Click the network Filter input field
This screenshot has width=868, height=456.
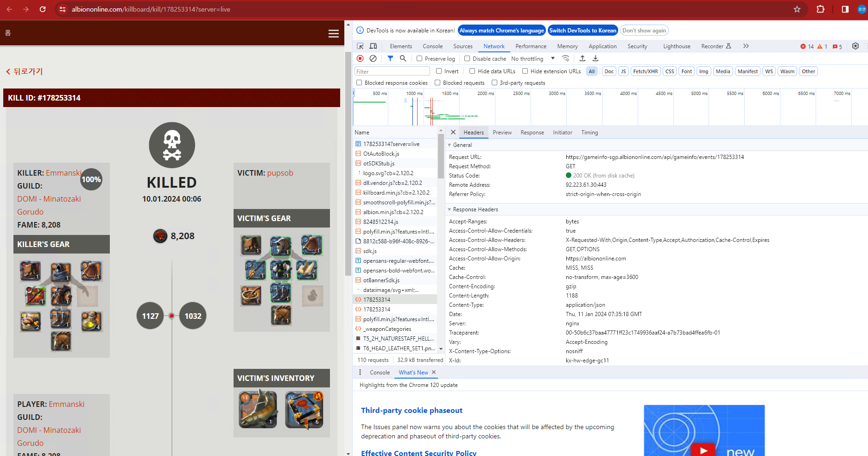pyautogui.click(x=392, y=71)
